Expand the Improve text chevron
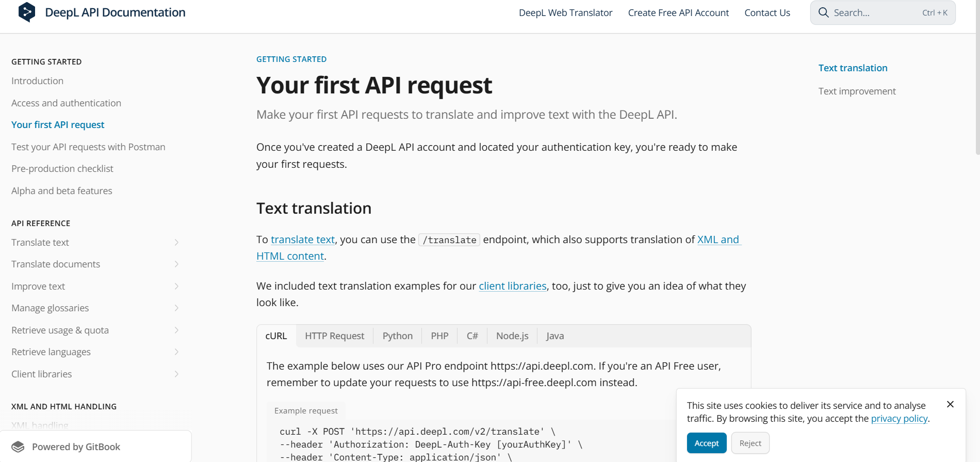This screenshot has width=980, height=462. (176, 286)
